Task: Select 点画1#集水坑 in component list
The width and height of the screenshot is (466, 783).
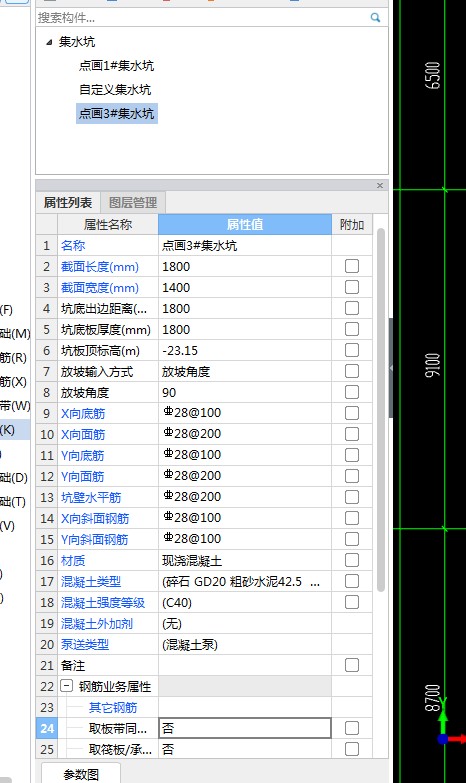Action: click(x=116, y=65)
